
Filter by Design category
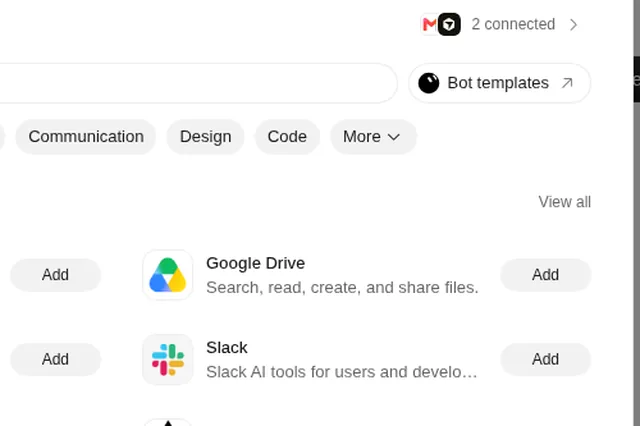coord(206,137)
